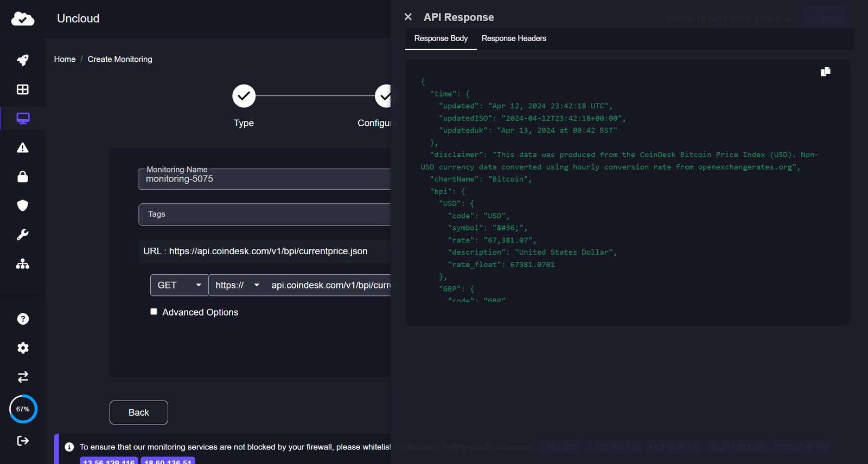Switch to Response Headers tab
Viewport: 868px width, 464px height.
click(514, 38)
